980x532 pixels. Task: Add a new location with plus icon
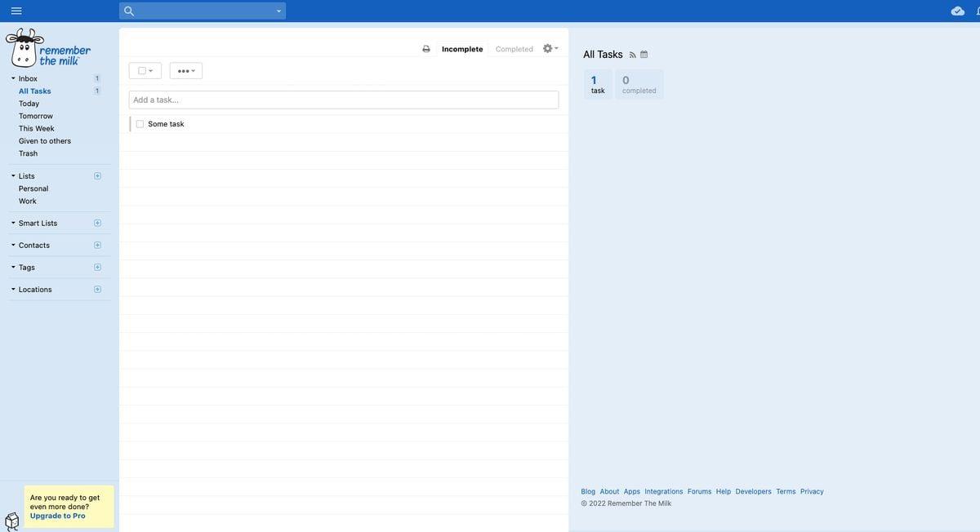tap(97, 289)
